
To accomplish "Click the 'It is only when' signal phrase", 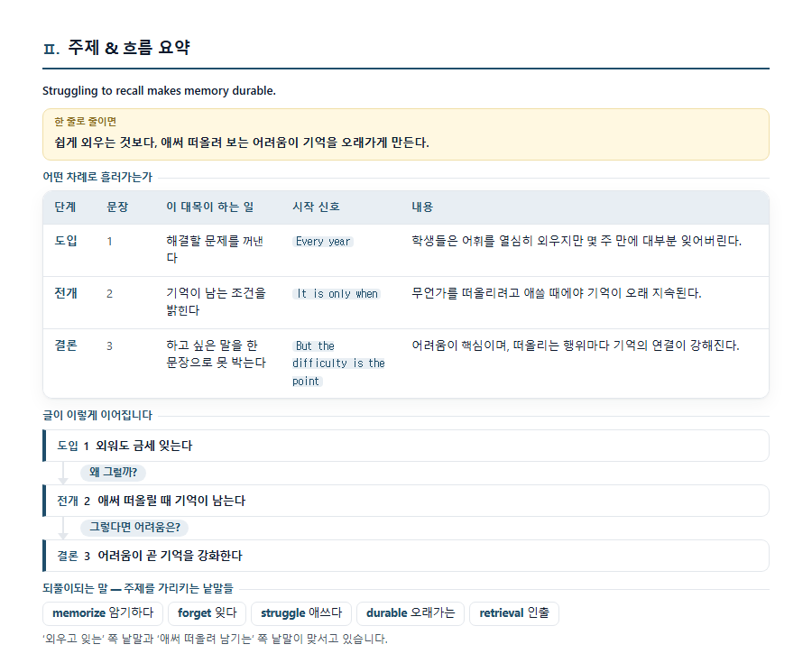I will pos(337,293).
